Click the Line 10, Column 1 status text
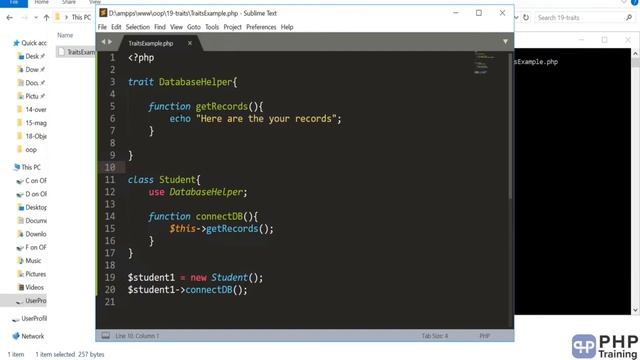Viewport: 640px width, 360px height. (x=138, y=336)
